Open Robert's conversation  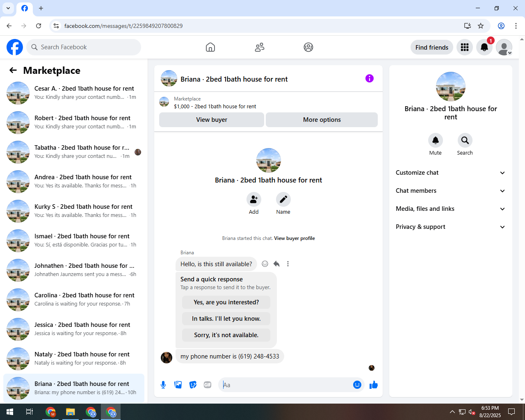[x=74, y=122]
